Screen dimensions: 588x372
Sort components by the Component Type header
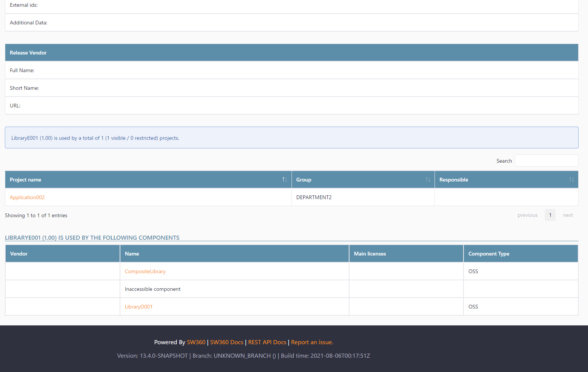point(489,254)
